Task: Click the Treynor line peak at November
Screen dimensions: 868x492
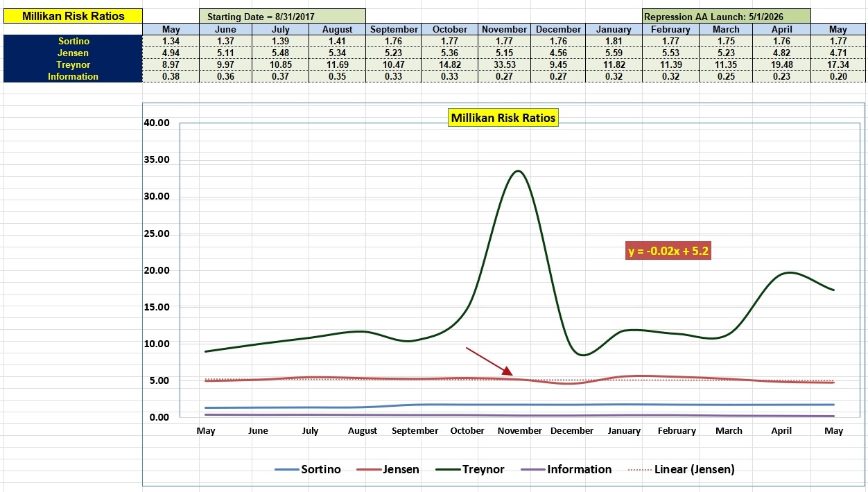Action: [x=519, y=171]
